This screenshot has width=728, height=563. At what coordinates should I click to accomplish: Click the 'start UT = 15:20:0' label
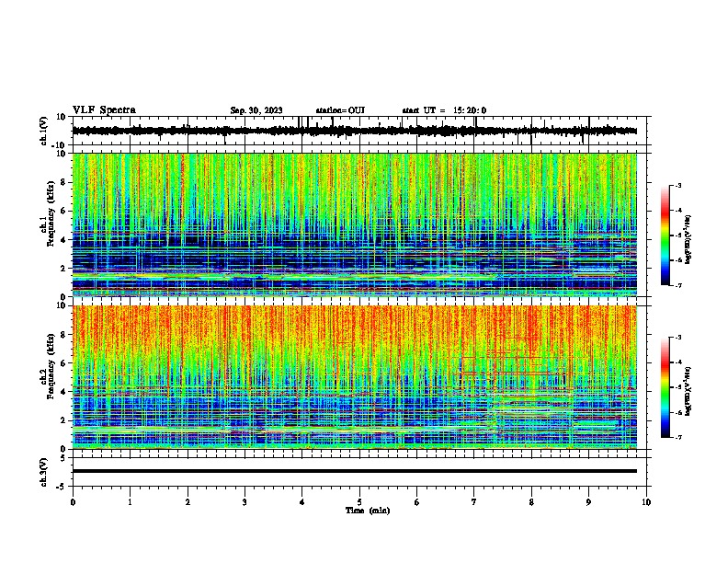[444, 110]
